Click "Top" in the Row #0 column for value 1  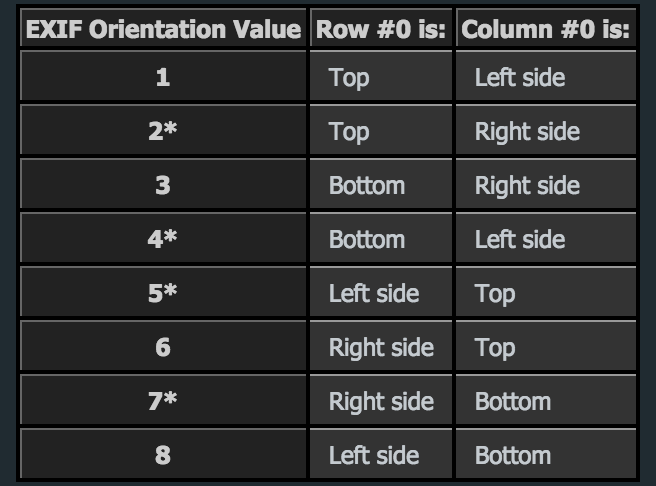point(349,77)
